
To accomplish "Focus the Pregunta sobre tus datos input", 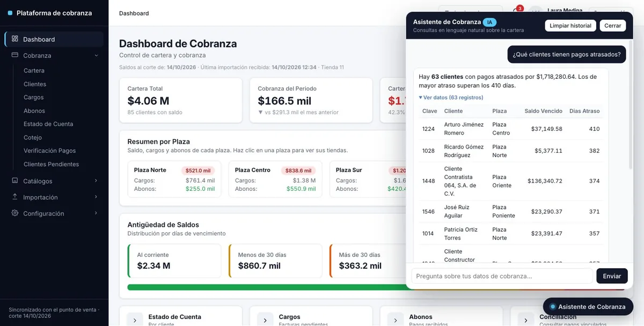I will point(502,276).
